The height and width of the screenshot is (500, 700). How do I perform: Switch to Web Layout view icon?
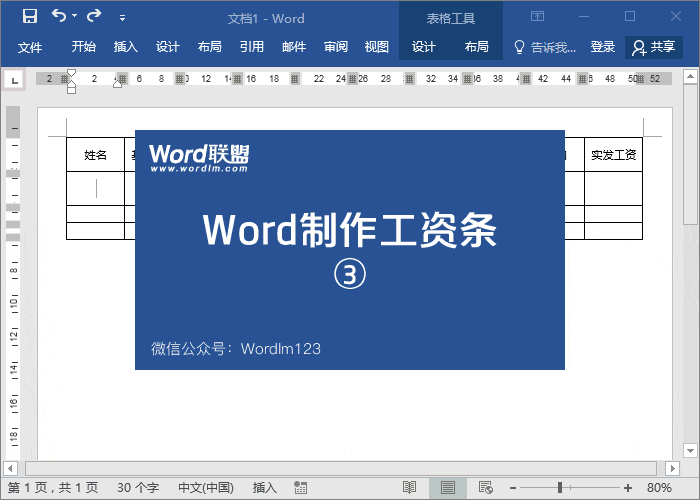tap(486, 488)
